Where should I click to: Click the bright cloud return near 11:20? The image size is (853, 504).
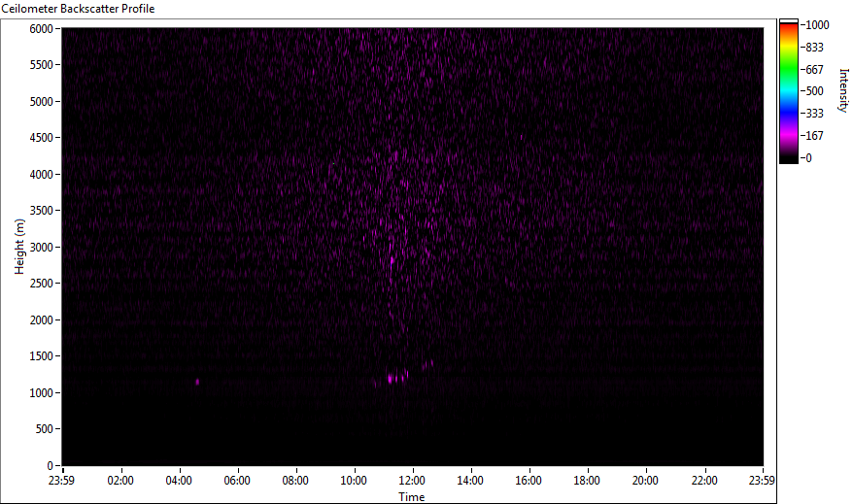[x=393, y=378]
